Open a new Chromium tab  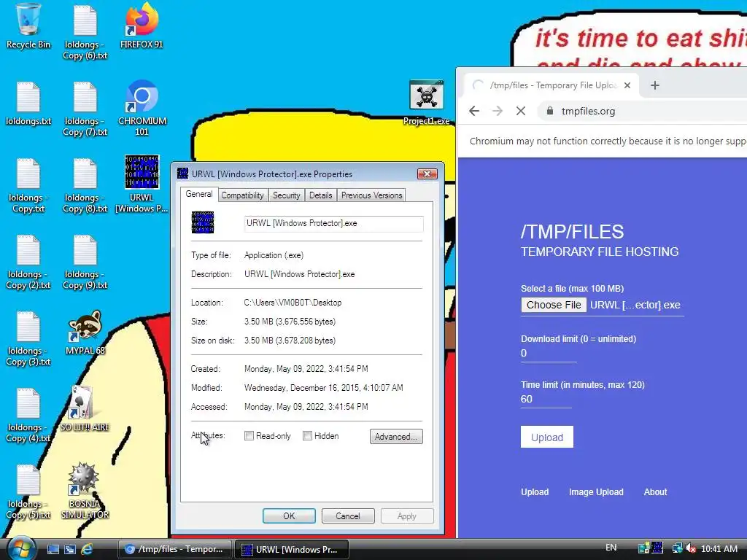[x=655, y=85]
